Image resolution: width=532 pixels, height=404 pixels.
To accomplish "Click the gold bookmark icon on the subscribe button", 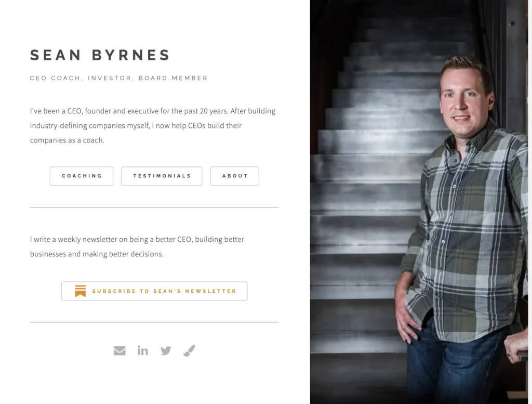I will [81, 291].
